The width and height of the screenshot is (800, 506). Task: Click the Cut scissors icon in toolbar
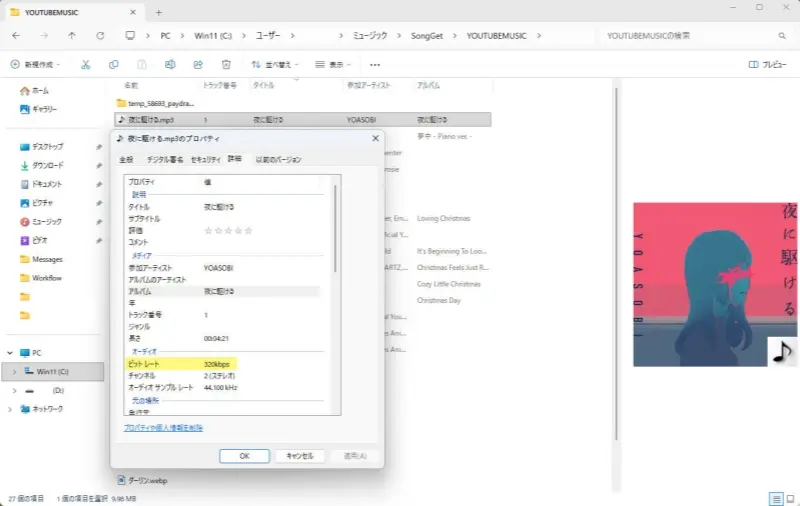point(86,64)
